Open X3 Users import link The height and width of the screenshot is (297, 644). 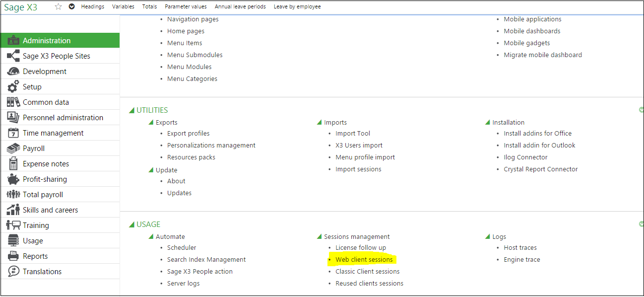point(359,145)
